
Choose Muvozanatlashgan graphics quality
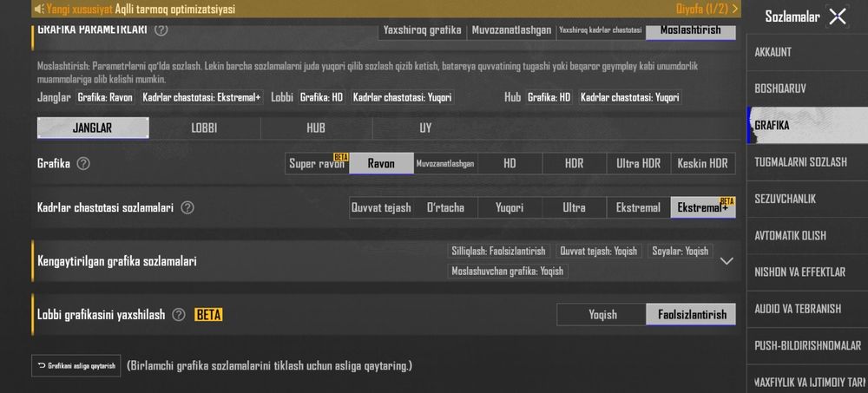[x=445, y=163]
